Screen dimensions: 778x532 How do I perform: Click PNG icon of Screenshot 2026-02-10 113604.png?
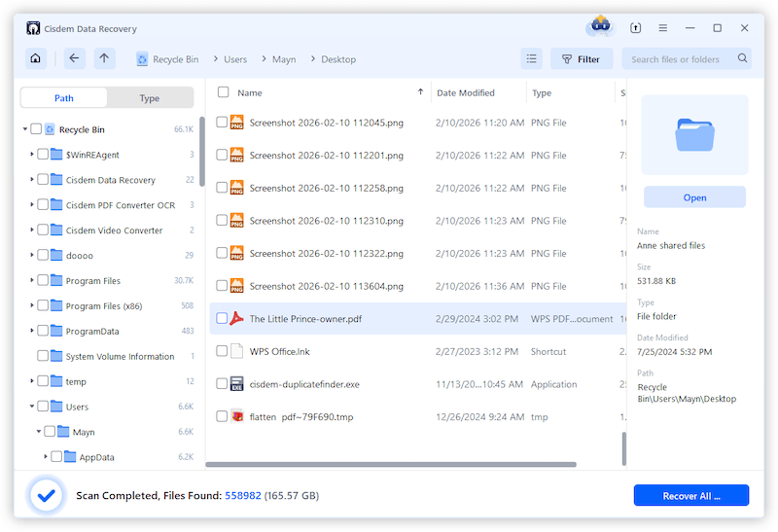click(237, 285)
